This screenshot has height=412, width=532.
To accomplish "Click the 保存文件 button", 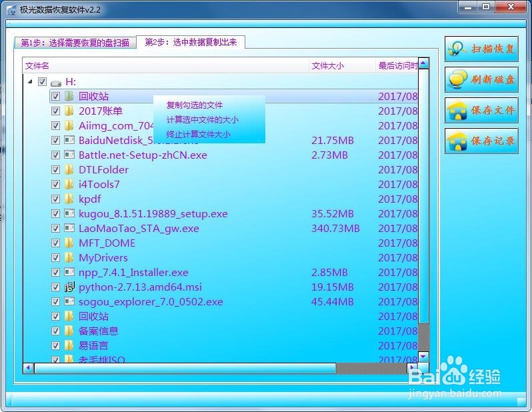I will 481,110.
